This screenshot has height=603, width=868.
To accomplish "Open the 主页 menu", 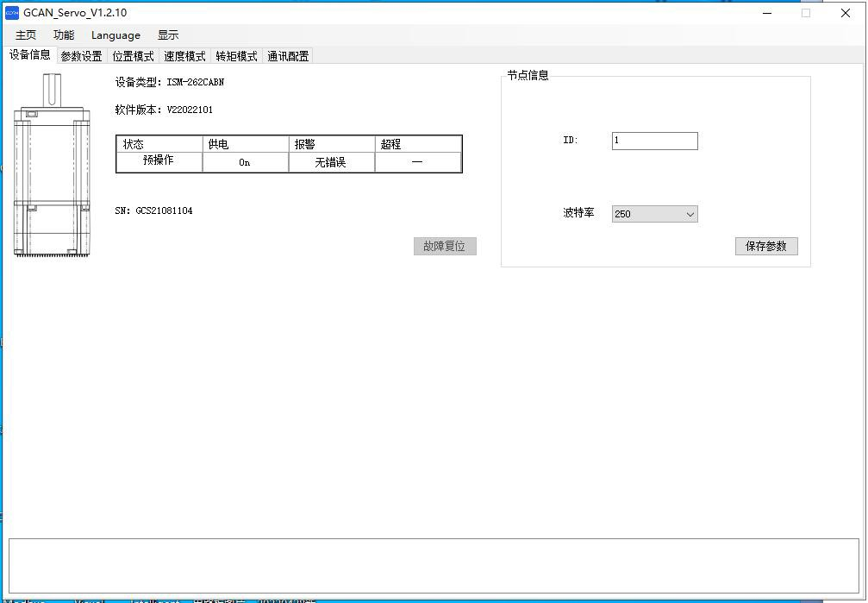I will (26, 35).
